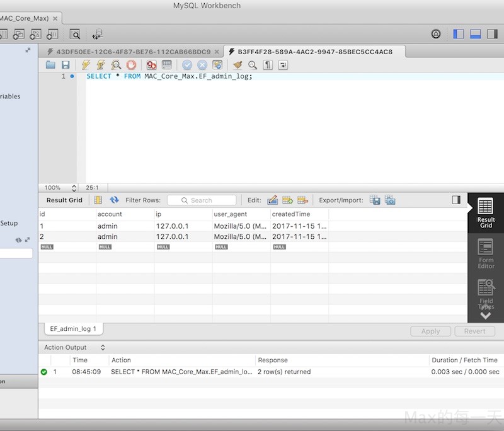The image size is (504, 431).
Task: Click the '2 row(s) returned' response text
Action: (284, 372)
